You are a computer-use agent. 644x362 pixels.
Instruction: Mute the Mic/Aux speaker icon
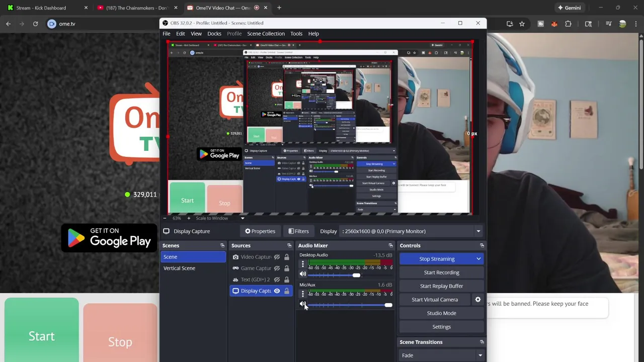pos(303,304)
